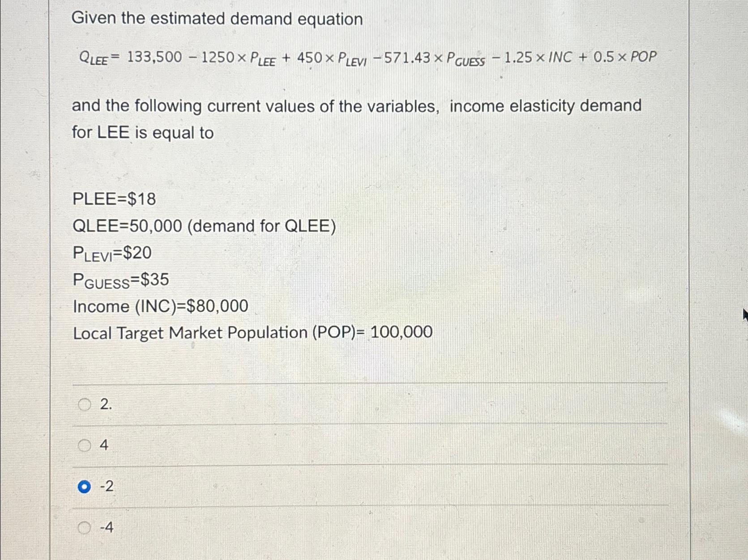Click the PGUESS=$35 value line

tap(121, 280)
